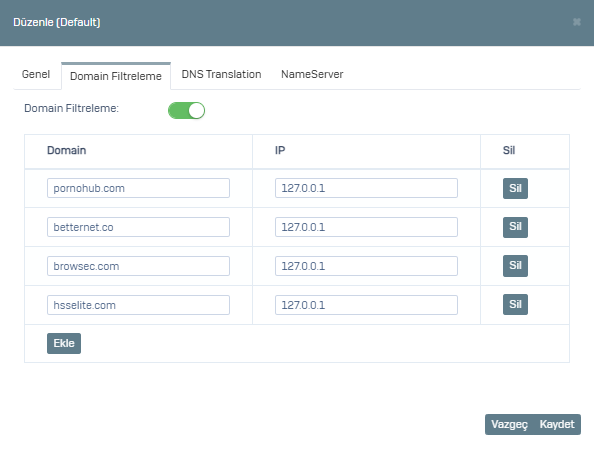594x449 pixels.
Task: Close the Düzenle dialog with X icon
Action: (x=577, y=22)
